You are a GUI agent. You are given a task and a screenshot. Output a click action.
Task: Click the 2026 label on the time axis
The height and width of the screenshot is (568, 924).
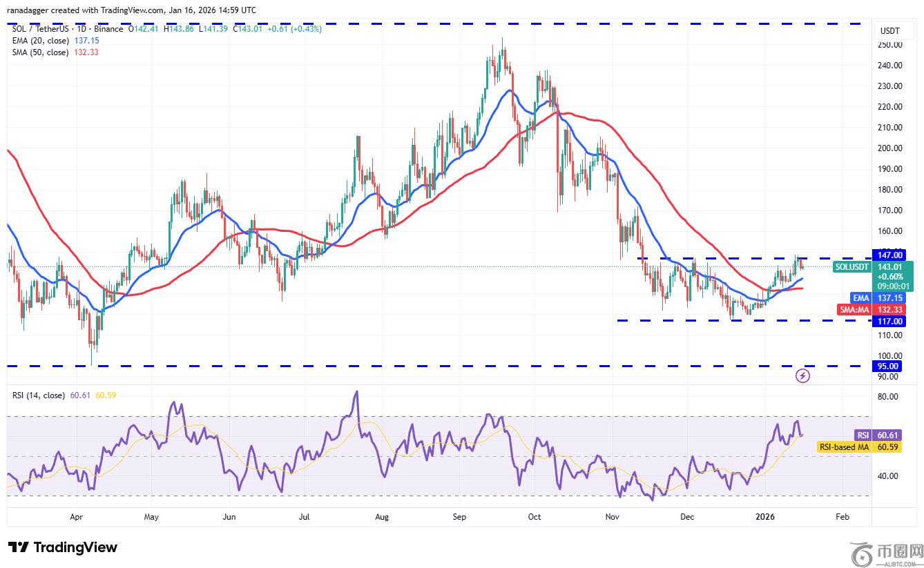tap(764, 516)
